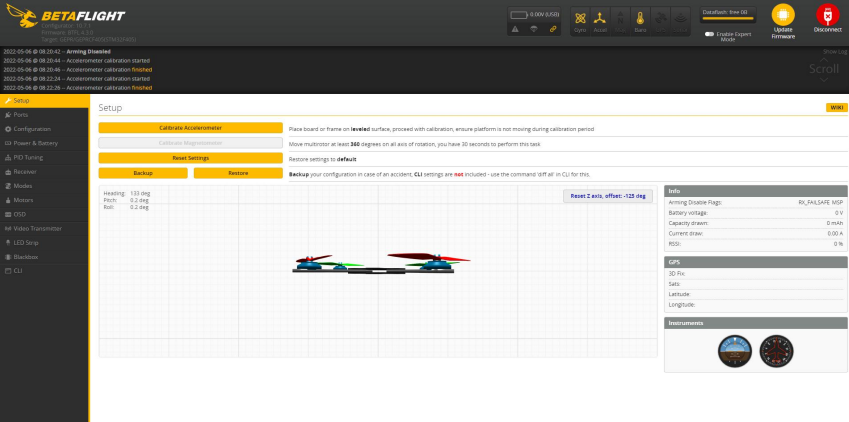Click the warning triangle status icon
849x422 pixels.
point(515,29)
